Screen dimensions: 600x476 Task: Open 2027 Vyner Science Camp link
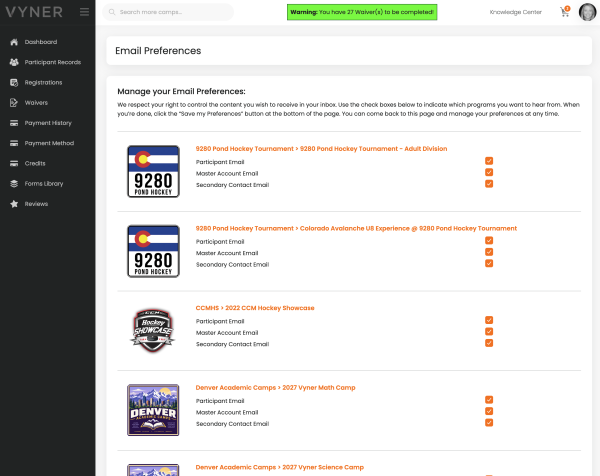coord(280,467)
